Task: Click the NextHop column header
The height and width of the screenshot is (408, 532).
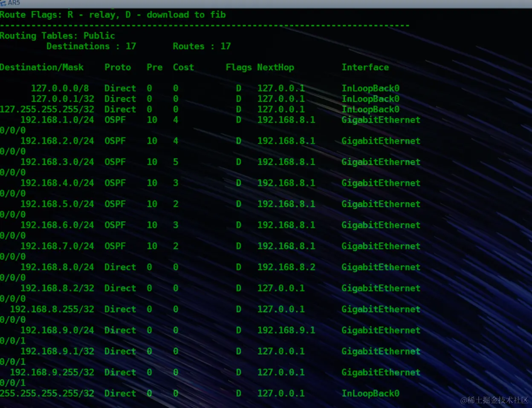Action: [x=275, y=67]
